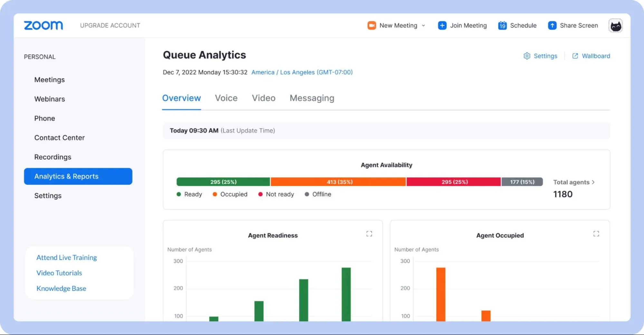Switch to the Voice tab
Screen dimensions: 644x335
point(226,98)
